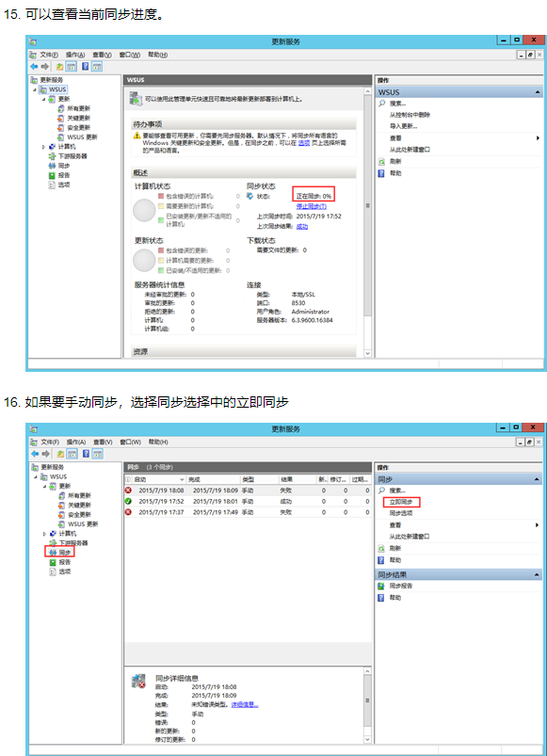547x756 pixels.
Task: Expand 计算机 node in upper window tree
Action: tap(43, 147)
